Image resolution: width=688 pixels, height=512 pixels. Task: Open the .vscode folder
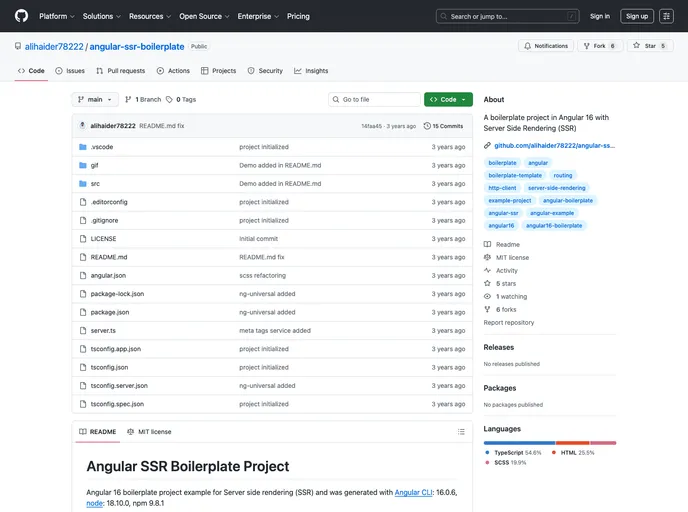pyautogui.click(x=102, y=147)
